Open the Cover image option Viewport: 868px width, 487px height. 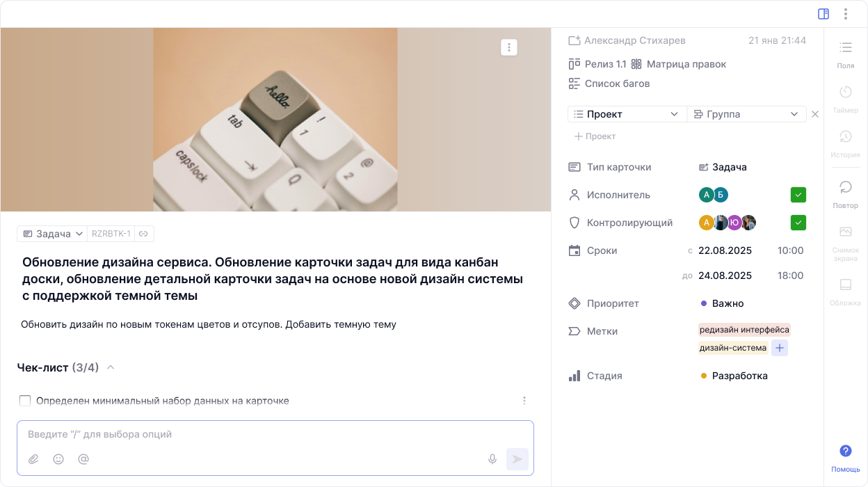(x=845, y=285)
